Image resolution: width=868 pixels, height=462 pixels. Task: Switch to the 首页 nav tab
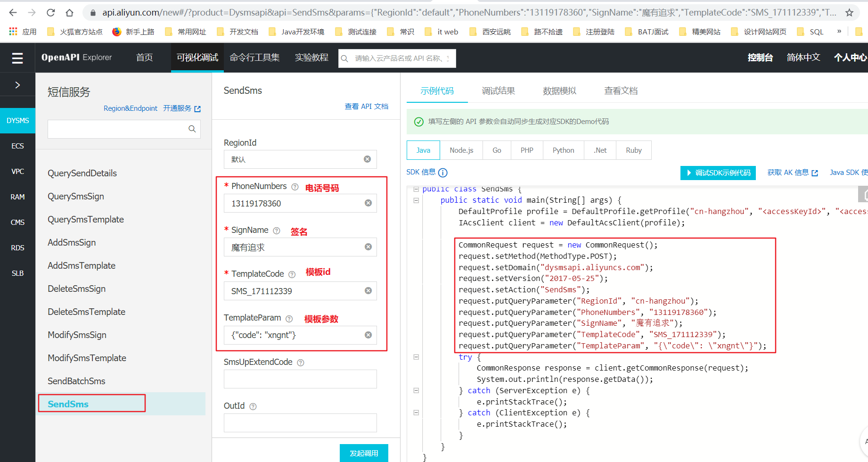pos(145,58)
